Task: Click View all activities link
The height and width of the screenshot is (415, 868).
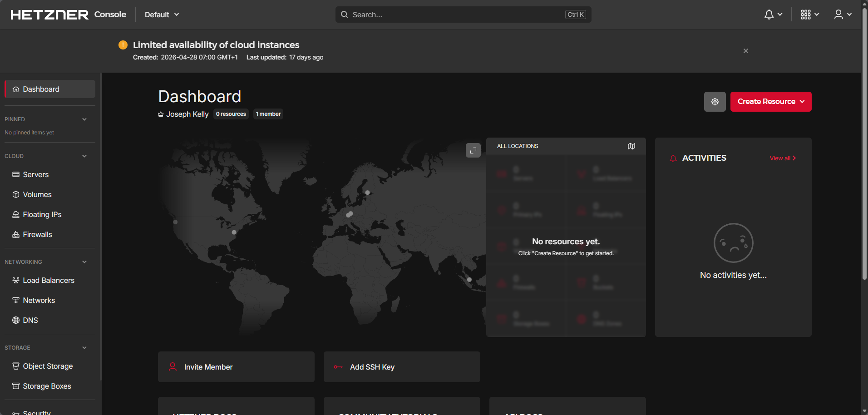Action: coord(783,158)
